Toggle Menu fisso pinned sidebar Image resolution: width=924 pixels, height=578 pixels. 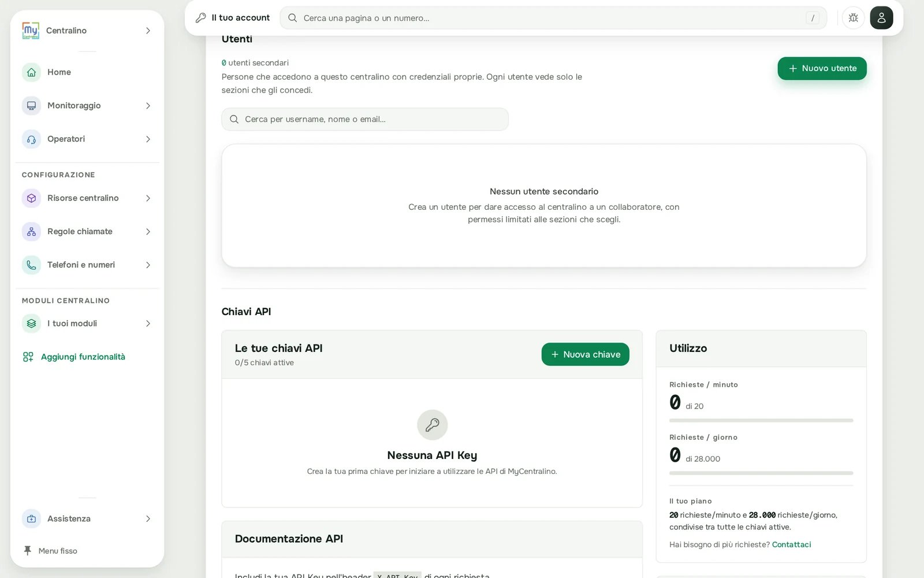click(50, 551)
